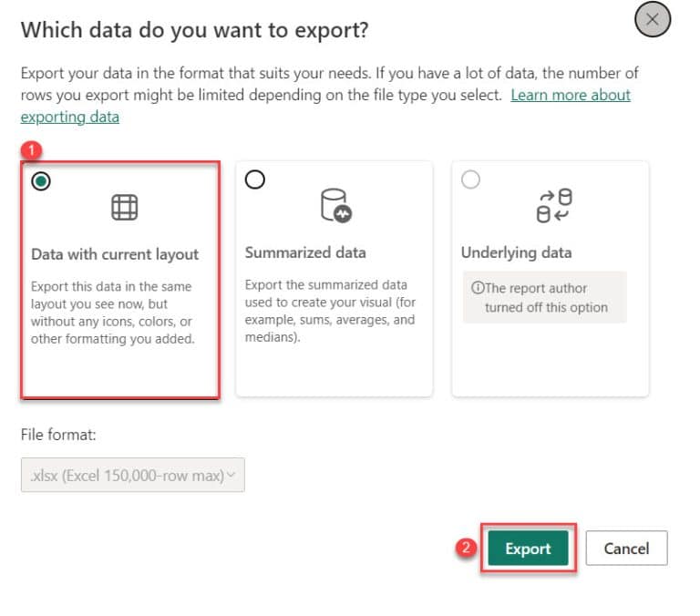Click the Summarized data database icon

click(335, 206)
